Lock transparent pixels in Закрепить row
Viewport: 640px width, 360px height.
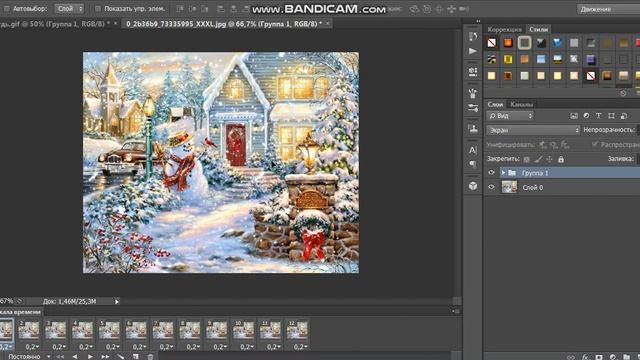[x=527, y=159]
